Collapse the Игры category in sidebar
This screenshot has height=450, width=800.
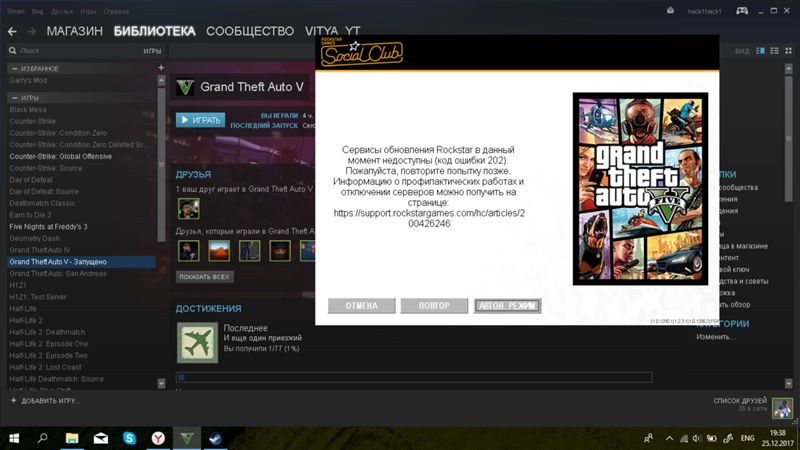[x=14, y=98]
